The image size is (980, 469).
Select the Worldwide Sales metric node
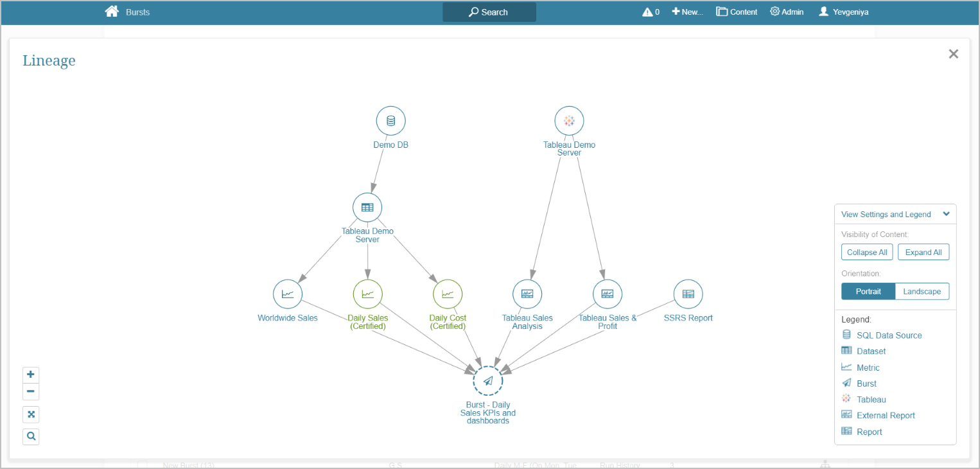[288, 294]
